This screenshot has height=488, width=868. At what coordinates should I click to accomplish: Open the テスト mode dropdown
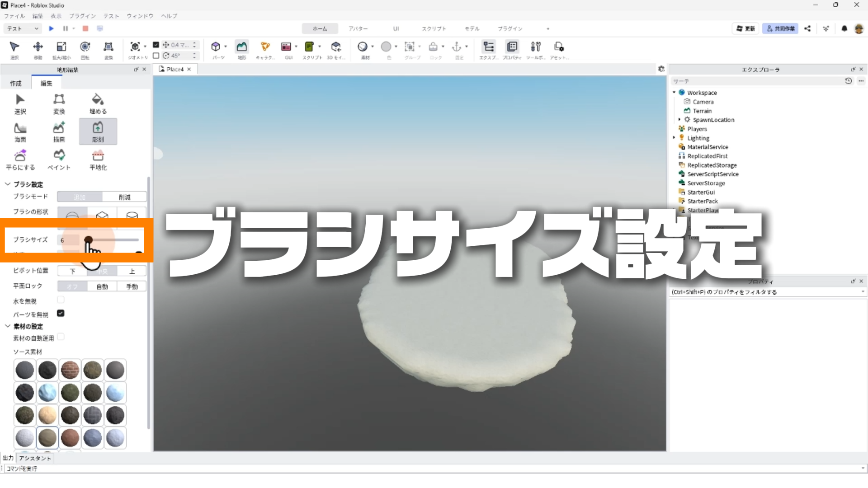pos(23,28)
